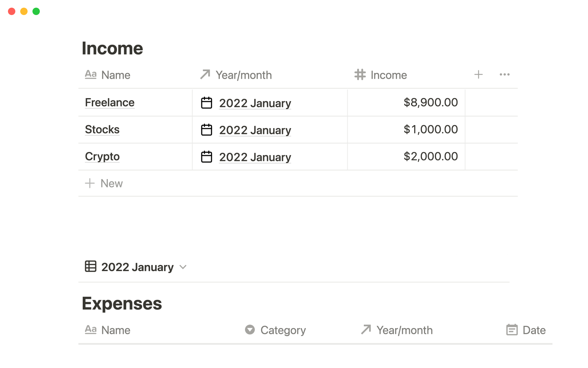588x368 pixels.
Task: Open the Year/month column header in Income table
Action: click(x=243, y=75)
